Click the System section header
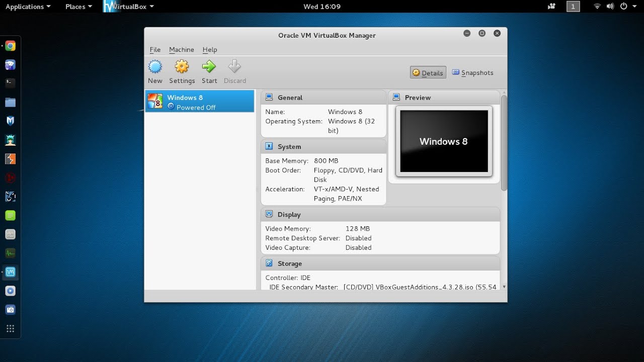This screenshot has height=362, width=644. (324, 146)
